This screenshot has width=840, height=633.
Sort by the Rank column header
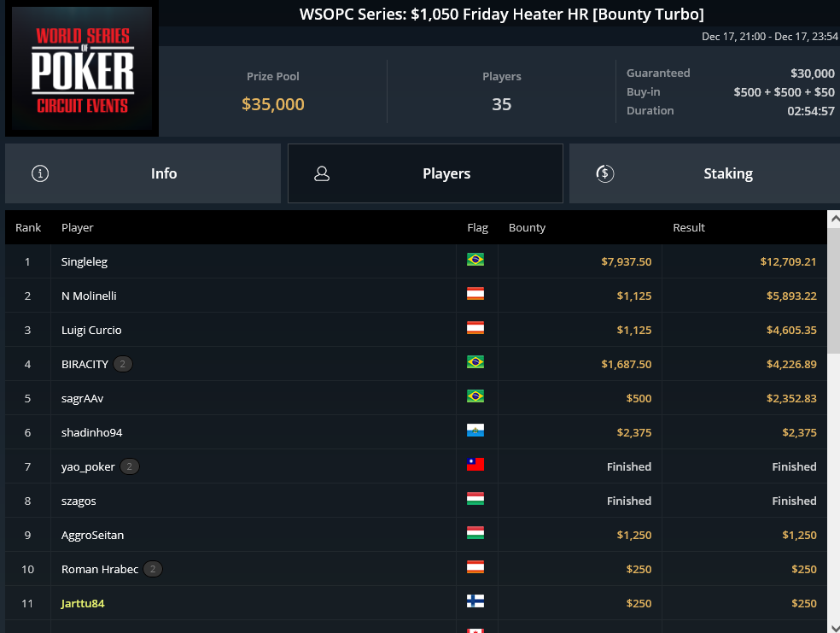[28, 228]
